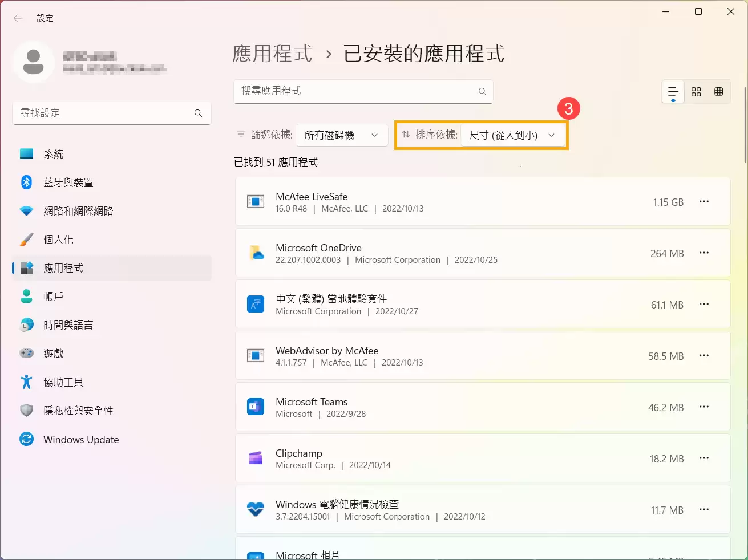Close the 設定 window
The width and height of the screenshot is (748, 560).
click(731, 12)
